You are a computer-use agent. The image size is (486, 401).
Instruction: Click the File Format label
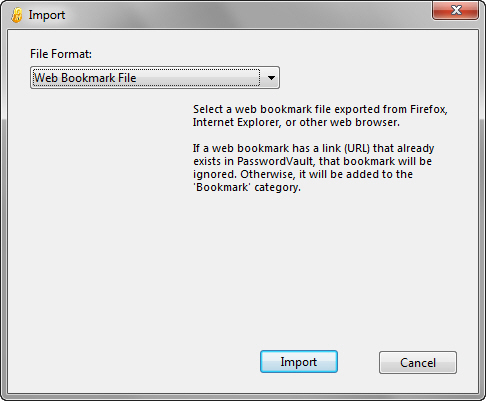[61, 54]
